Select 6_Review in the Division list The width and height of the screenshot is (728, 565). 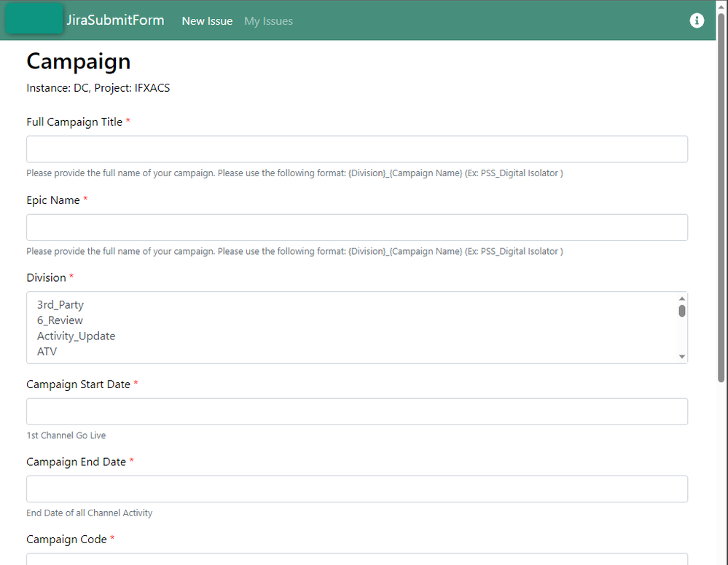tap(60, 320)
